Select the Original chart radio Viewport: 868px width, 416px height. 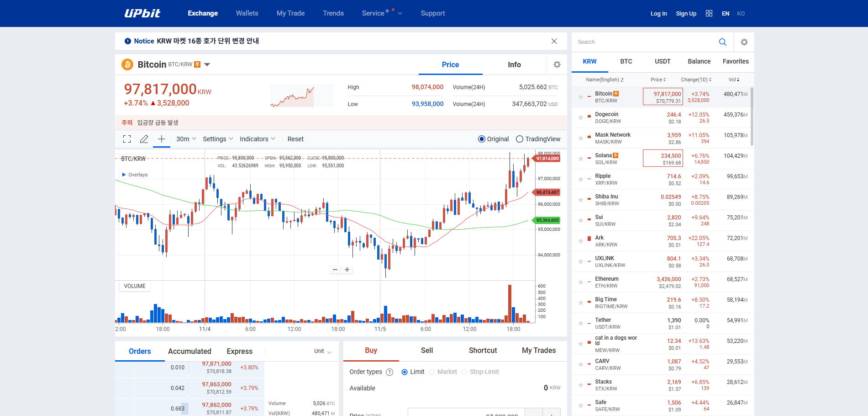pos(482,139)
